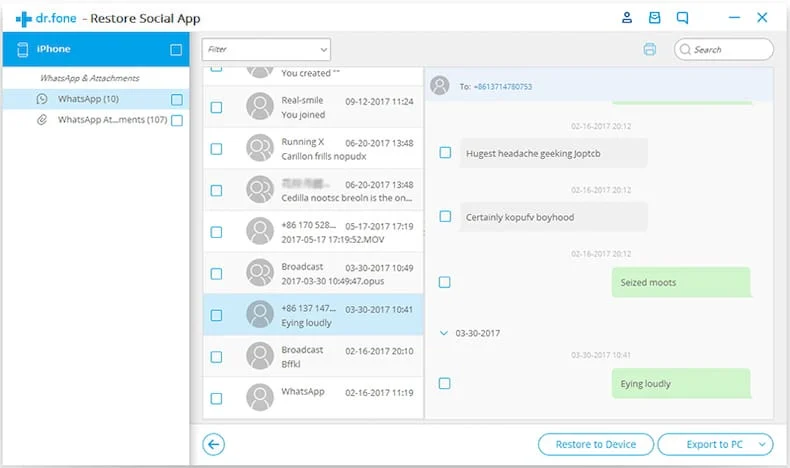Check the Hugest headache message checkbox
This screenshot has width=790, height=468.
tap(445, 152)
